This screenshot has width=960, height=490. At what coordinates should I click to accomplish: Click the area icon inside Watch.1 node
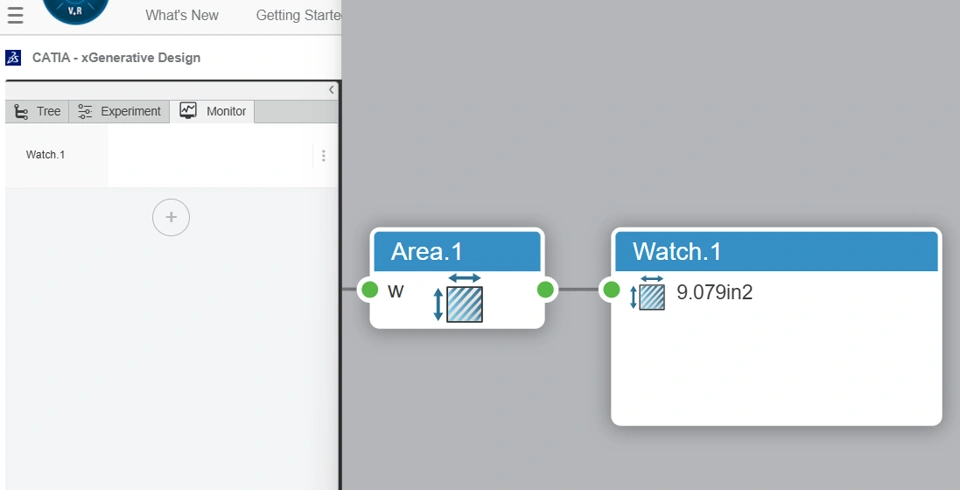[x=651, y=294]
